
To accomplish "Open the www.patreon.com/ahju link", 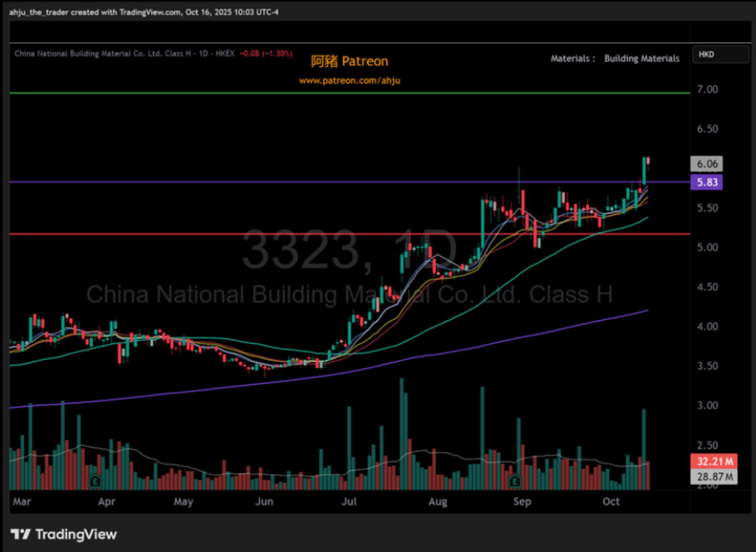I will tap(349, 81).
